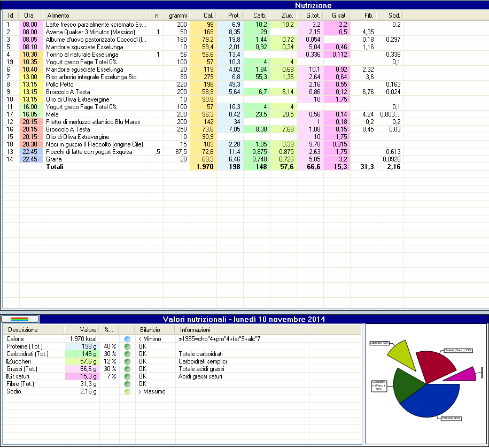489x448 pixels.
Task: Click the light green Sodio status indicator
Action: [127, 391]
